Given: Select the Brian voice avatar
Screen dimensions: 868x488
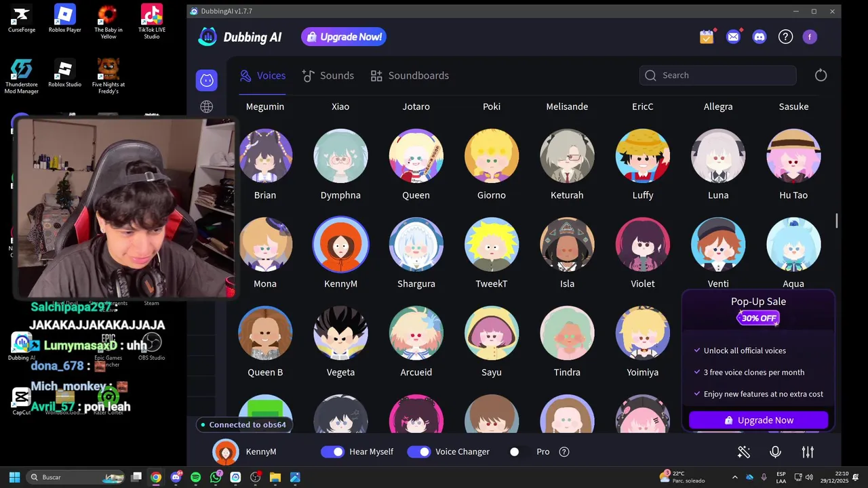Looking at the screenshot, I should [265, 156].
